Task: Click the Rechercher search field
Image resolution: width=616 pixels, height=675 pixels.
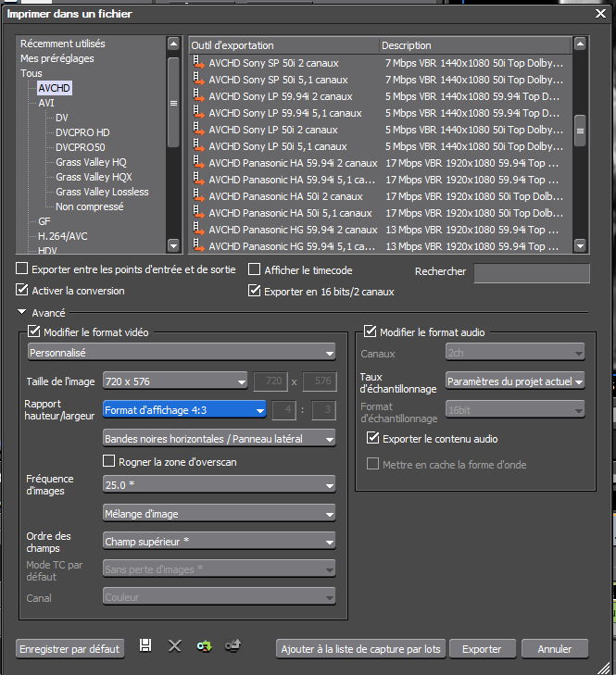Action: (x=532, y=273)
